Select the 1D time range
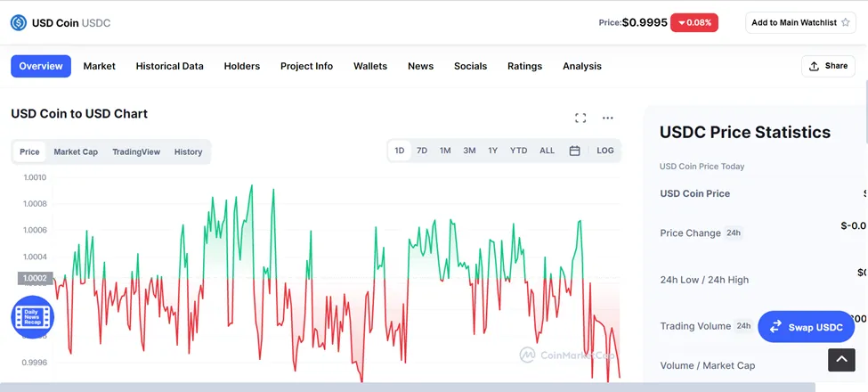The width and height of the screenshot is (868, 392). (x=399, y=151)
